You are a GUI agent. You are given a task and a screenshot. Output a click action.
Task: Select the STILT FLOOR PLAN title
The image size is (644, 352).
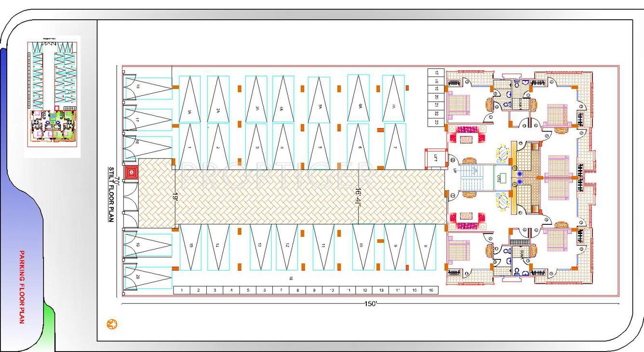[x=110, y=193]
